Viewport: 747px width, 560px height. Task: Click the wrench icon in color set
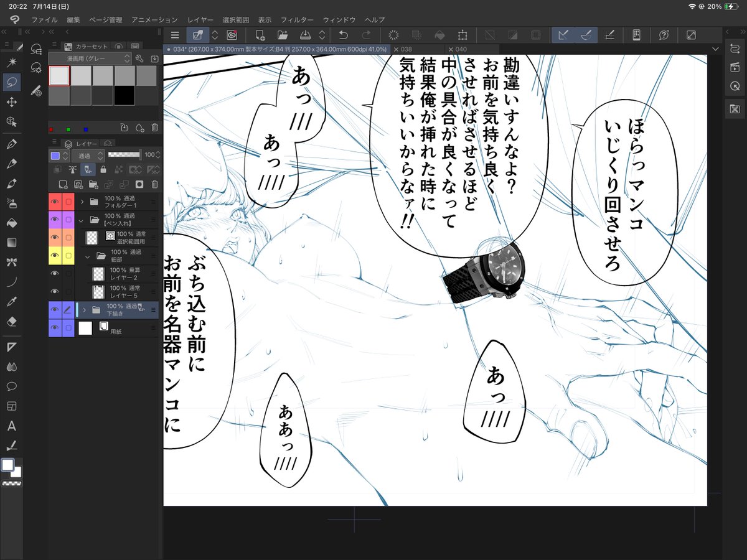[x=139, y=58]
